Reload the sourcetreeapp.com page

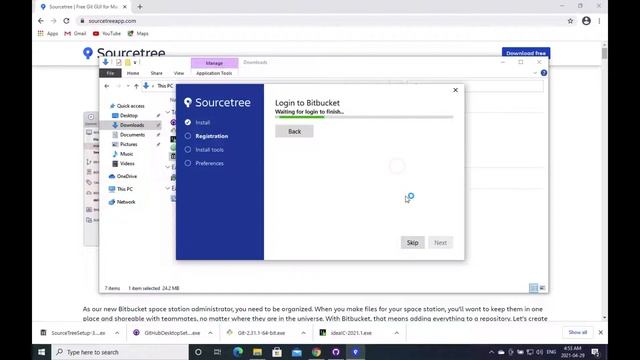tap(66, 21)
